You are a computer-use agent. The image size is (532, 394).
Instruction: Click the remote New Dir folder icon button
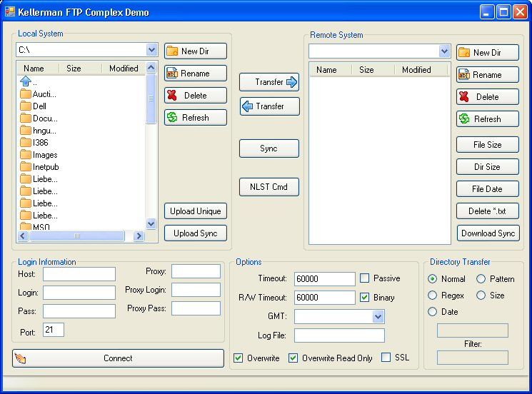487,53
